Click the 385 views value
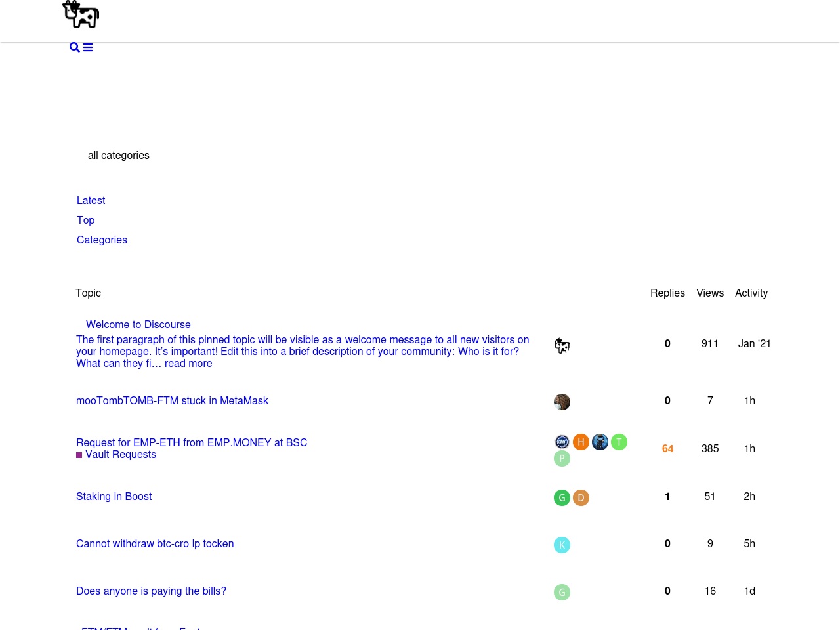840x630 pixels. coord(710,449)
